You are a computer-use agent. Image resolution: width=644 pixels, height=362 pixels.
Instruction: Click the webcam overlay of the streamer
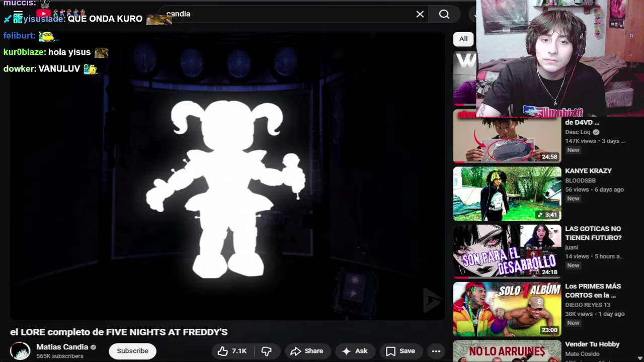click(x=560, y=58)
